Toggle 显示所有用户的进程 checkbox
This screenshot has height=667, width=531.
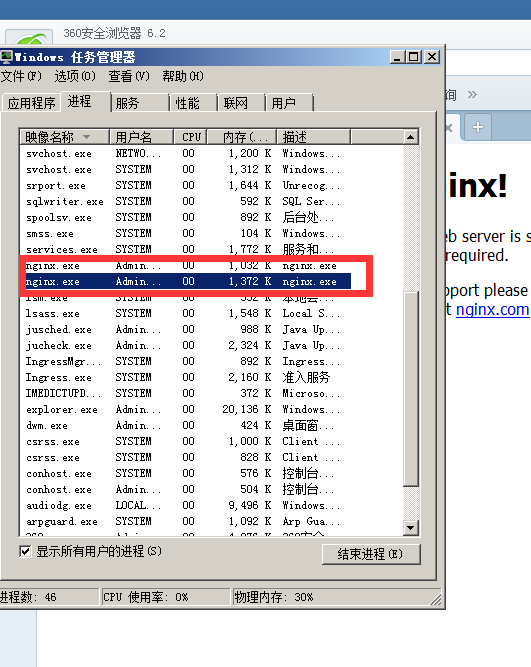click(25, 552)
